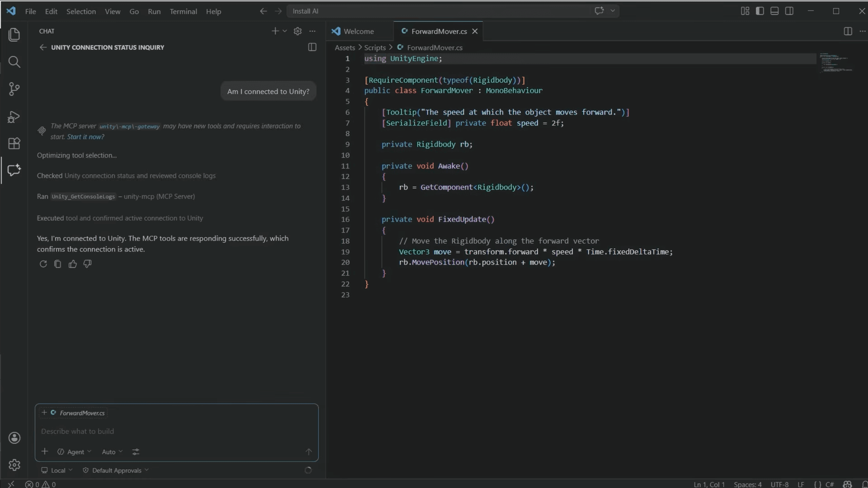Open the Local session target dropdown
This screenshot has height=488, width=868.
(57, 470)
